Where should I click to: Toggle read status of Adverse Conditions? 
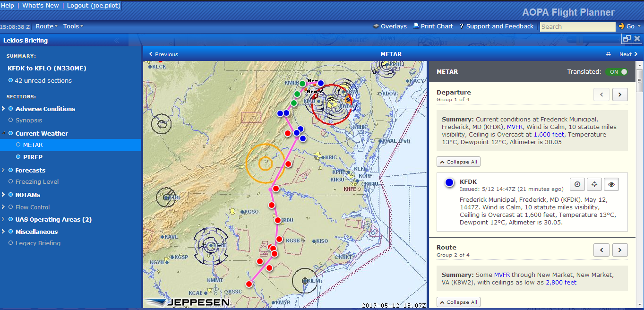(11, 109)
